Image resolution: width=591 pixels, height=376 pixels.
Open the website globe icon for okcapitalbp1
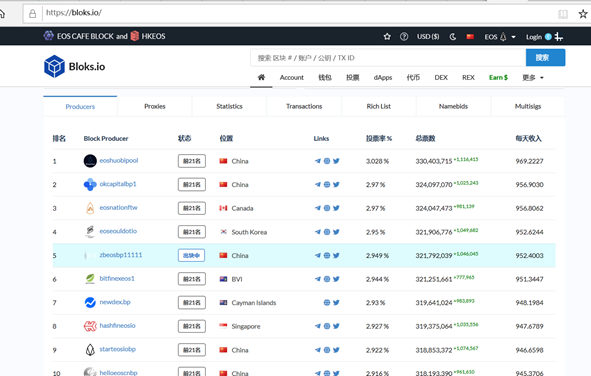(x=327, y=185)
